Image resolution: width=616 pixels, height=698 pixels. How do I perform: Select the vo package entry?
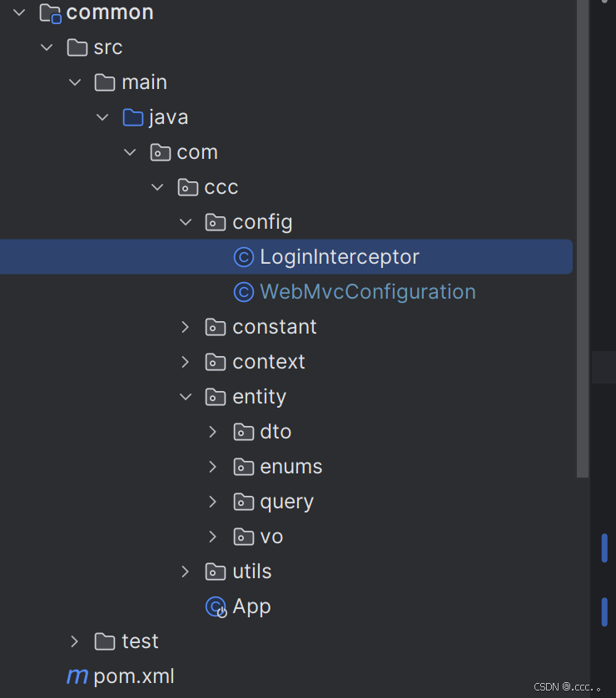tap(271, 537)
